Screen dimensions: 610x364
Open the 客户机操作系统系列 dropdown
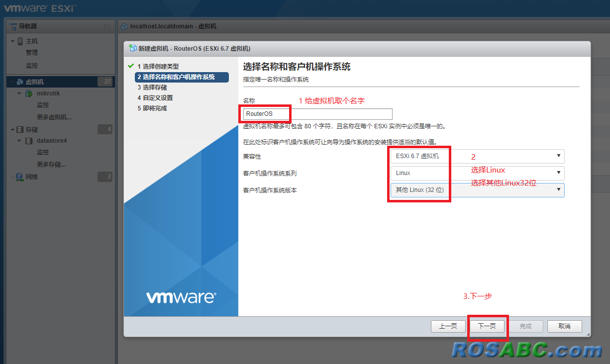(x=477, y=173)
